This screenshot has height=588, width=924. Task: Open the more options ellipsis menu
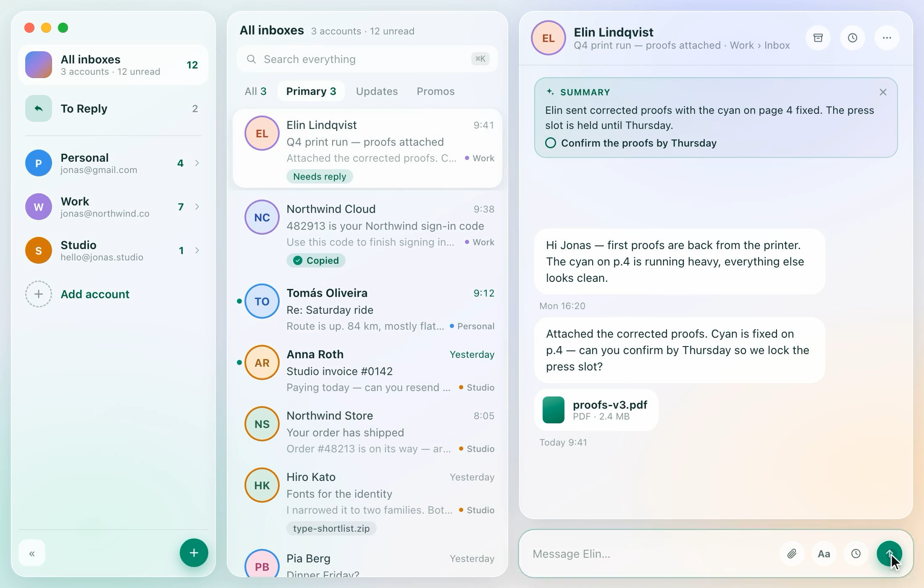coord(887,38)
